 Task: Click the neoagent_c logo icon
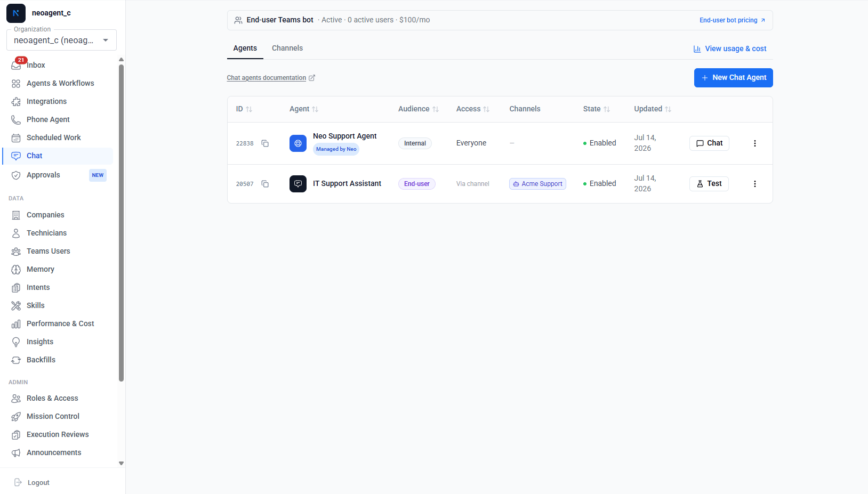pyautogui.click(x=16, y=13)
